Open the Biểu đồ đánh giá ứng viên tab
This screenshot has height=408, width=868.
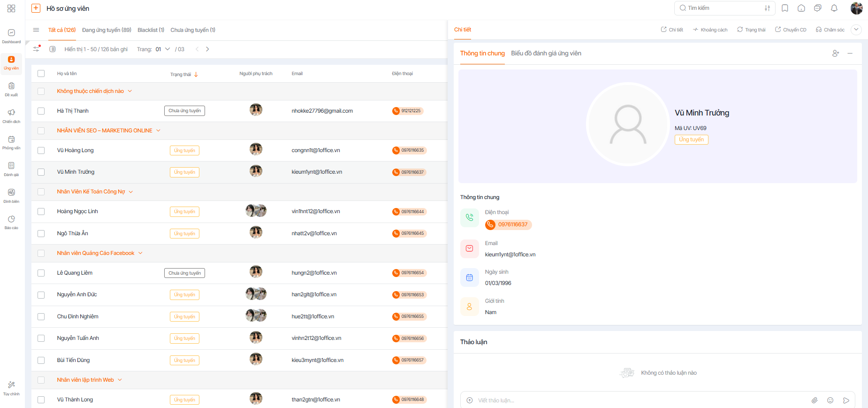(x=546, y=54)
